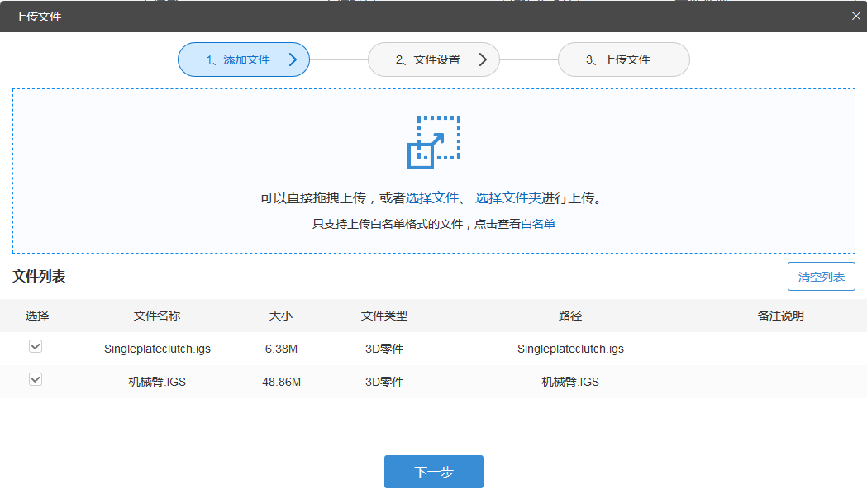Viewport: 867px width, 504px height.
Task: Select file name Singleplateclutch.igs in 文件名称 column
Action: (x=157, y=349)
